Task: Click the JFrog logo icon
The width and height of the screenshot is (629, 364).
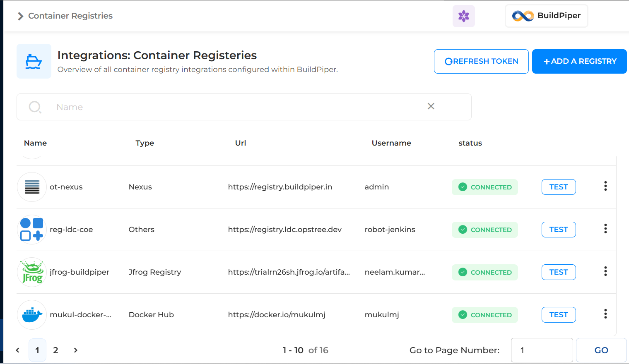Action: pos(32,272)
